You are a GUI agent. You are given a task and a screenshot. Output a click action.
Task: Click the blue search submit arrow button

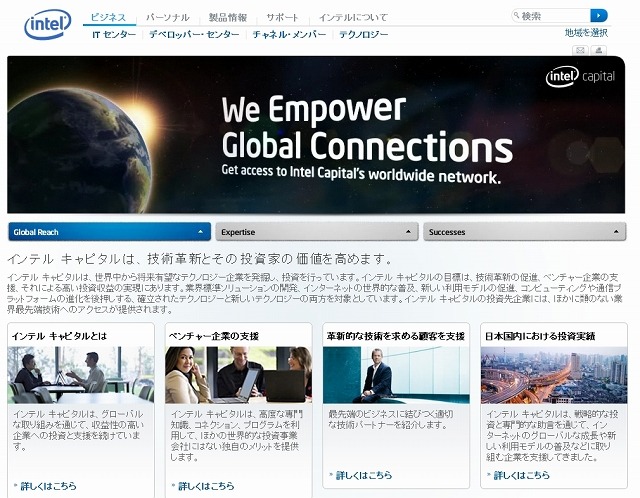pos(599,16)
